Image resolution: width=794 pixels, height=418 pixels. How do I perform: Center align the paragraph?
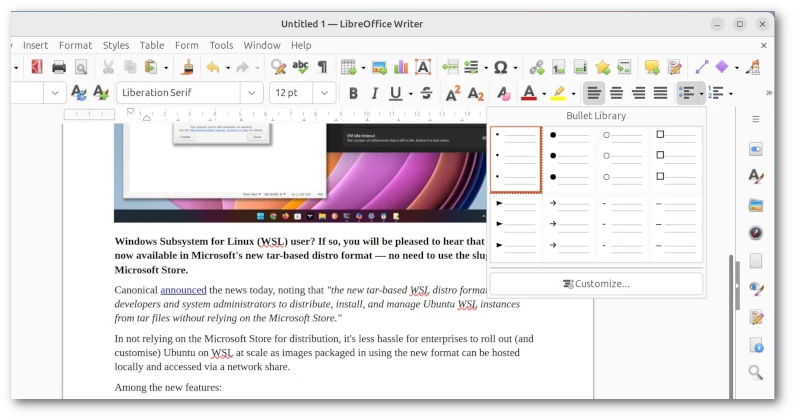(x=616, y=93)
